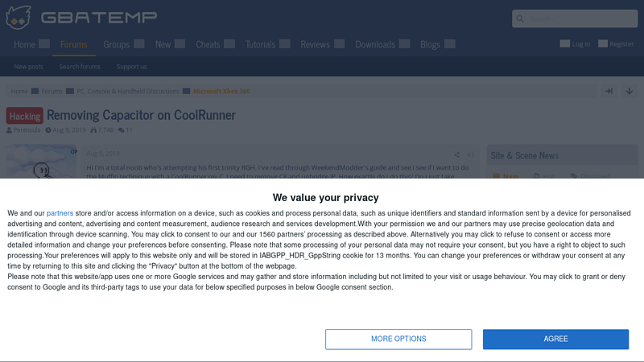The image size is (644, 362).
Task: Click the share icon on first post
Action: (456, 154)
